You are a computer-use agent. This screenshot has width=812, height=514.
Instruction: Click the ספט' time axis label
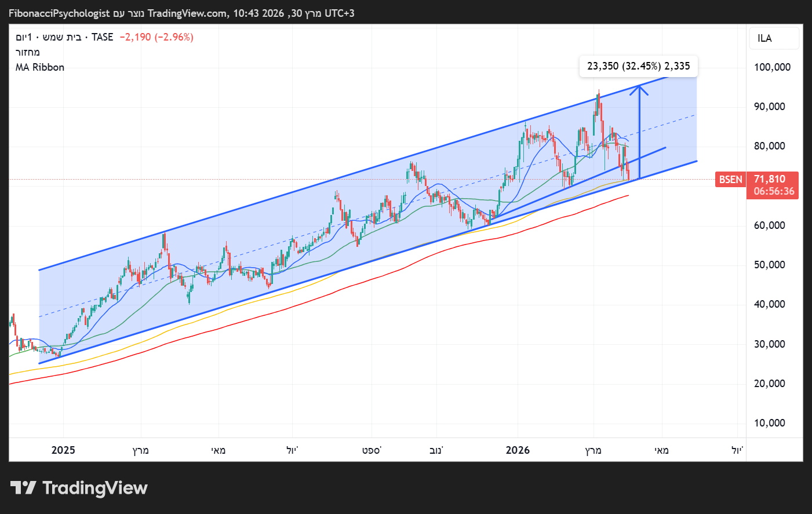coord(372,450)
